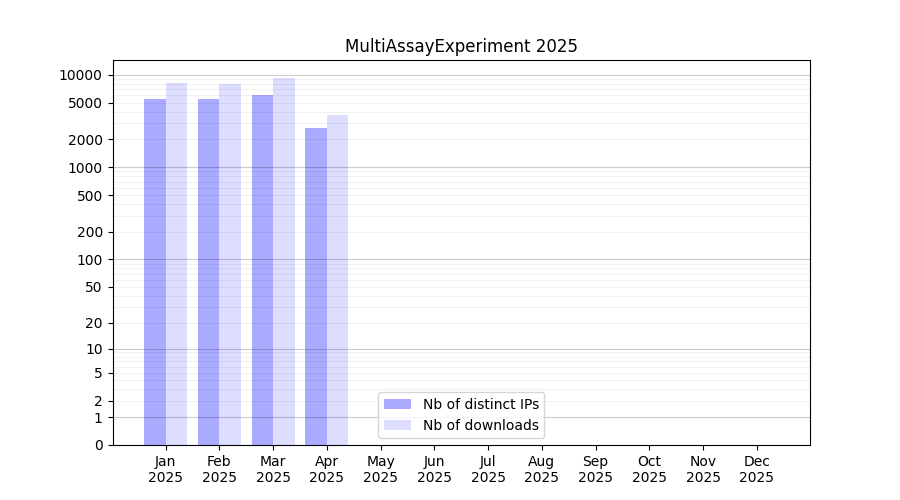This screenshot has height=500, width=900.
Task: Click the March distinct IPs bar
Action: tap(262, 269)
